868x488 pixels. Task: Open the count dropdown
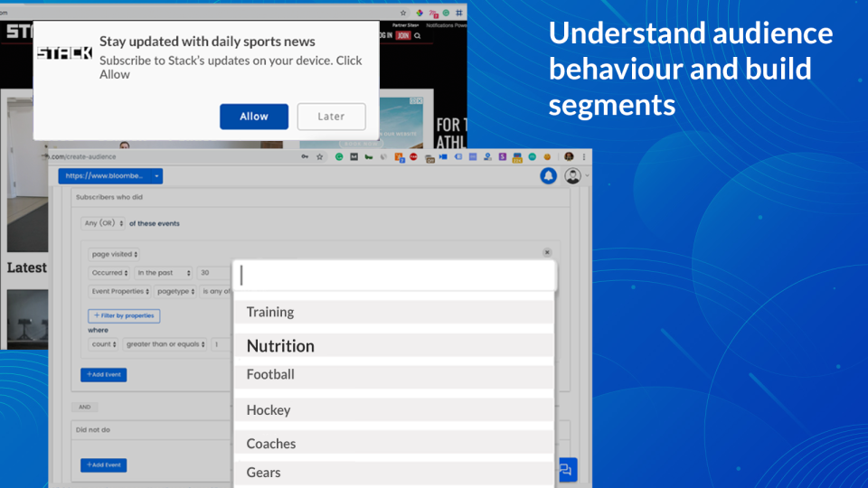103,344
